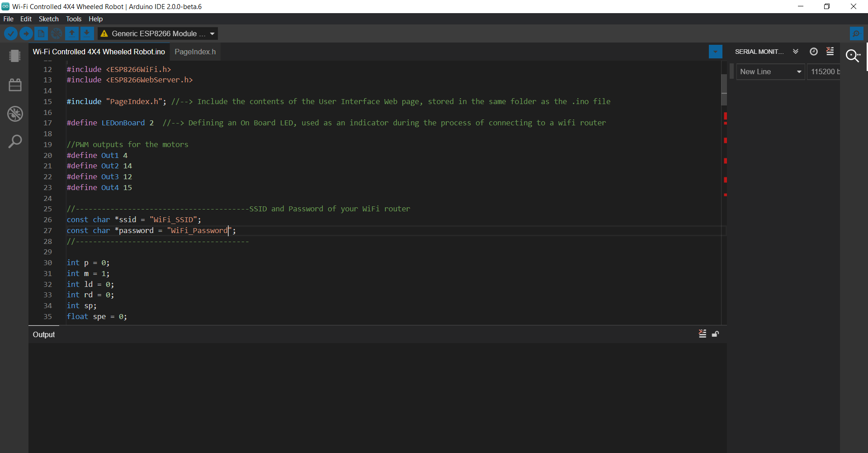Open the Sketch menu
The width and height of the screenshot is (868, 453).
(x=48, y=19)
